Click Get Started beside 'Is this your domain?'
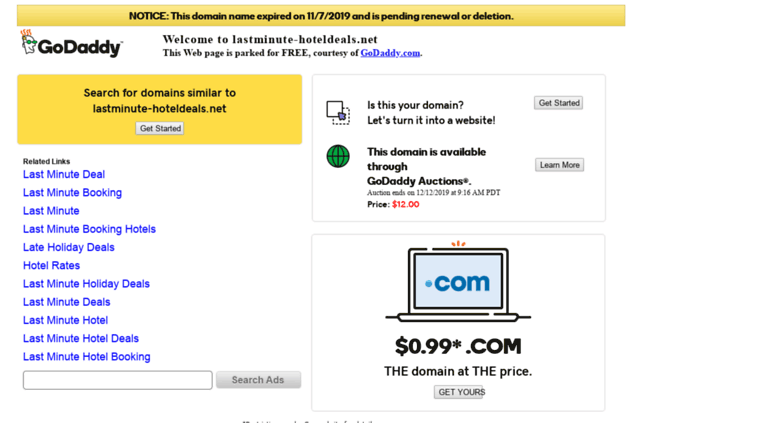The height and width of the screenshot is (423, 777). click(558, 103)
